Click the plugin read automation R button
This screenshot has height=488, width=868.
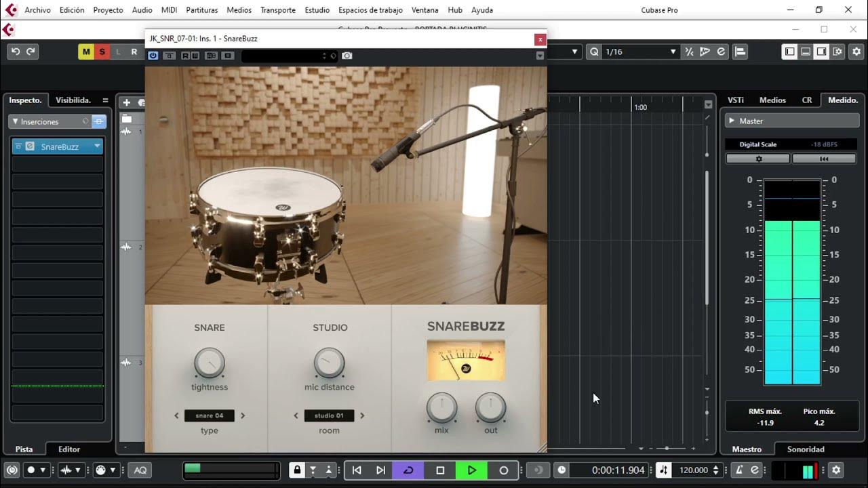tap(185, 56)
